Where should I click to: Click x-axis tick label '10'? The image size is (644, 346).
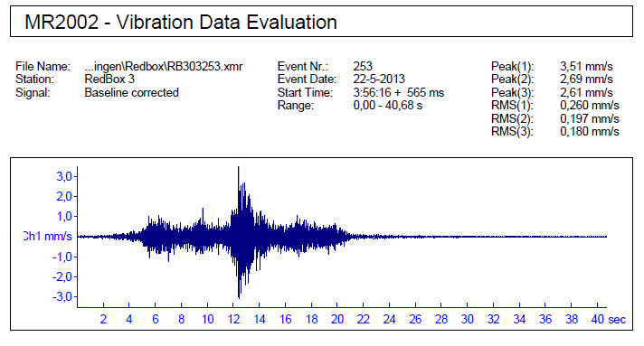pyautogui.click(x=207, y=319)
